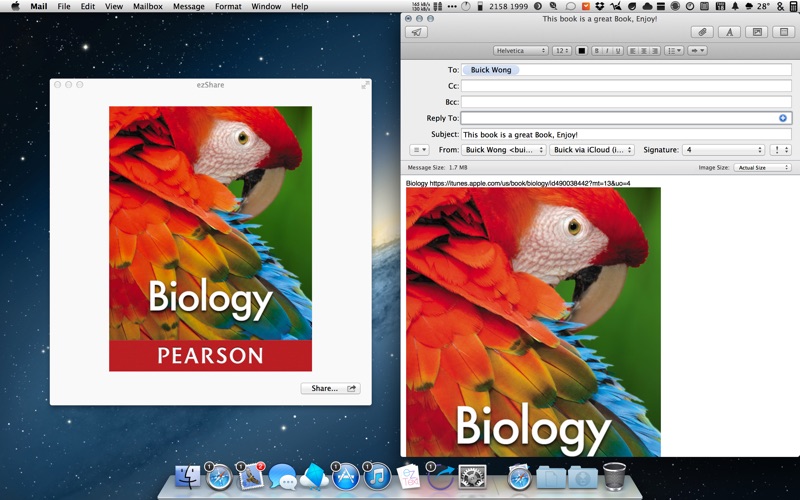
Task: Open the black text color swatch
Action: (x=581, y=51)
